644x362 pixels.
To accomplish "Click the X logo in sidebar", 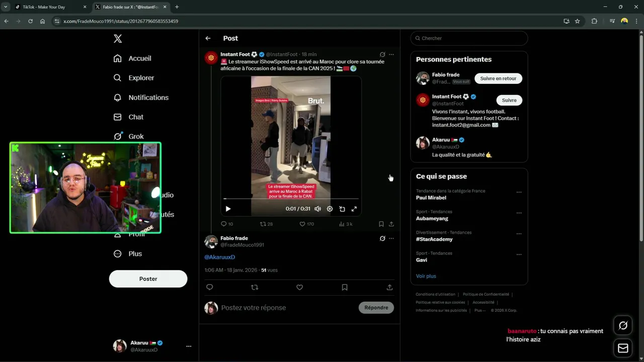I will pos(118,39).
